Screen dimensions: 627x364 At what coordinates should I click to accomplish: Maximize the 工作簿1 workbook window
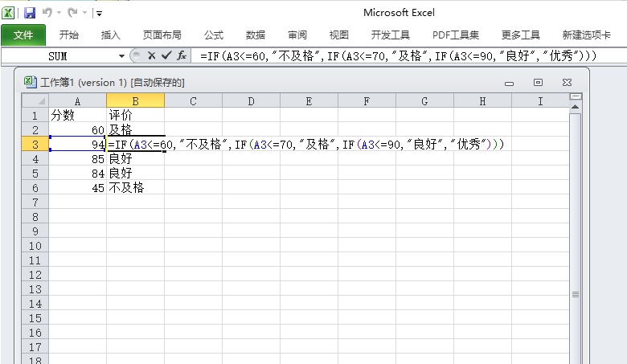(539, 82)
